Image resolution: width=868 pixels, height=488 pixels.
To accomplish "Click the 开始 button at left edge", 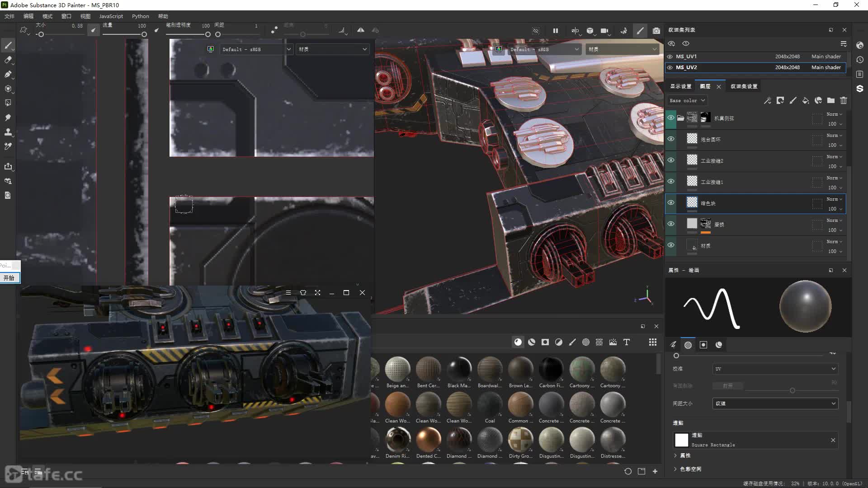I will [x=9, y=278].
